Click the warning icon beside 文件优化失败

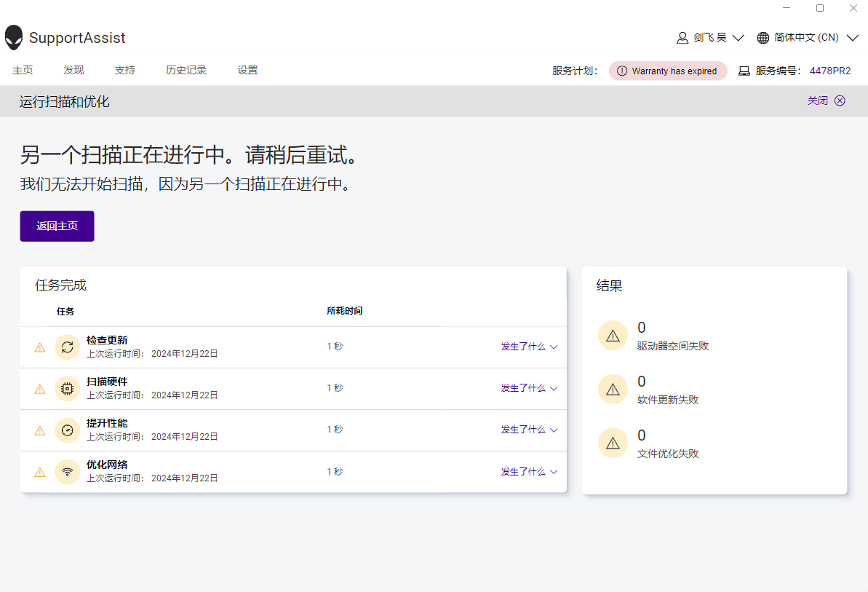point(613,443)
